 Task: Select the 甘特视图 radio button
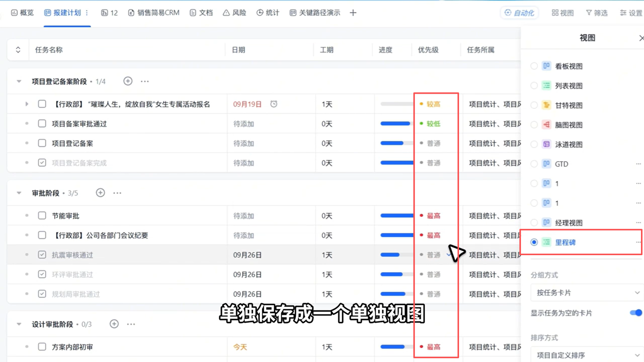tap(534, 105)
